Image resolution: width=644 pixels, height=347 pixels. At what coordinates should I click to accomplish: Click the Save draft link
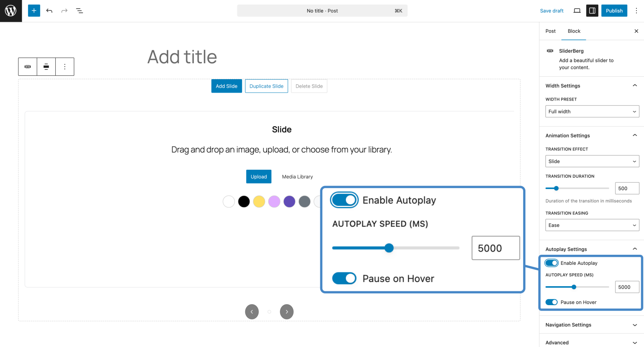(x=551, y=10)
